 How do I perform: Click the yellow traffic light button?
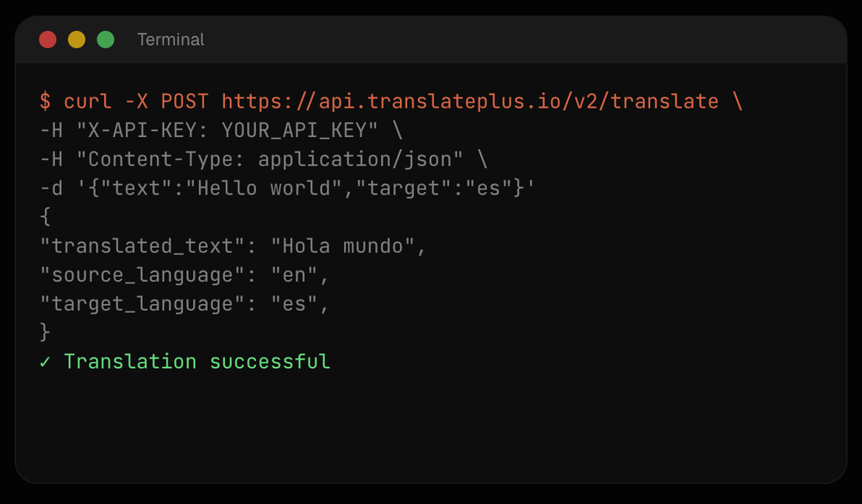[x=76, y=39]
